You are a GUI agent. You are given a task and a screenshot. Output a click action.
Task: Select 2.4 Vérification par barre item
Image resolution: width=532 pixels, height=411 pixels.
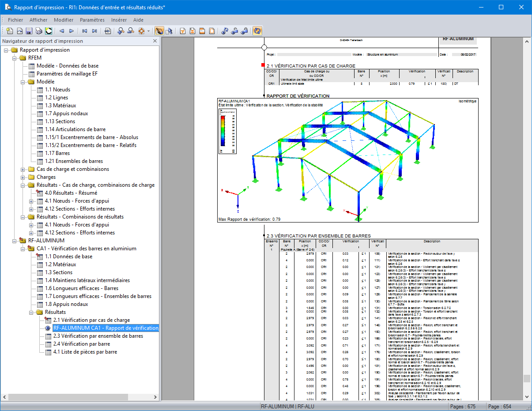[x=82, y=344]
